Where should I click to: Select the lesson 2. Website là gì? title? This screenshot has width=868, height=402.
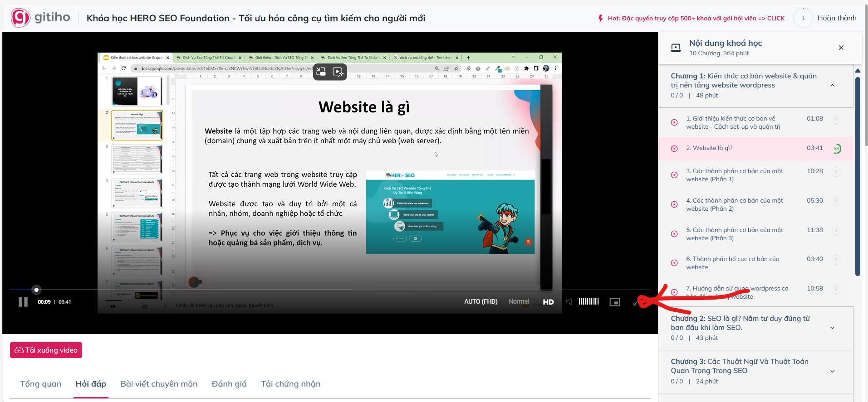(x=709, y=148)
